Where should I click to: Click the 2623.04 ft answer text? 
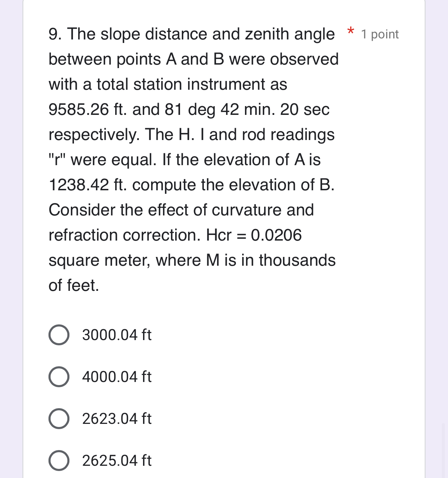point(117,419)
